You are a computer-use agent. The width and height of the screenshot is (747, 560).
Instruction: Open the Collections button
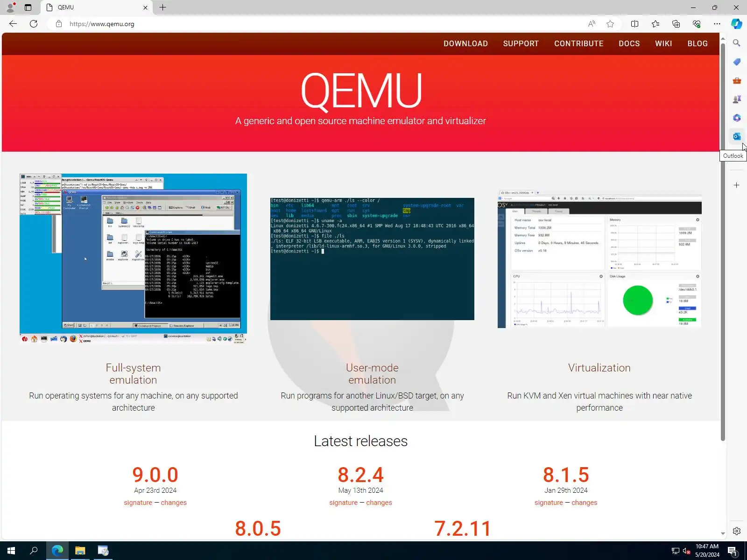(x=676, y=24)
